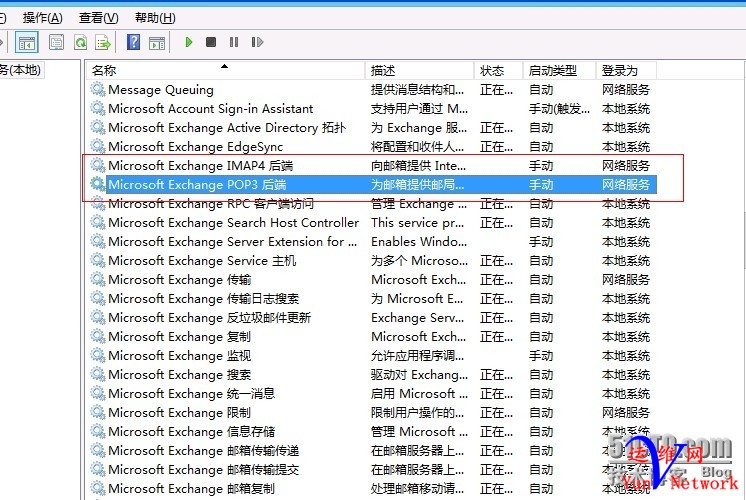This screenshot has height=500, width=746.
Task: Sort by the 状态 column header
Action: click(499, 70)
